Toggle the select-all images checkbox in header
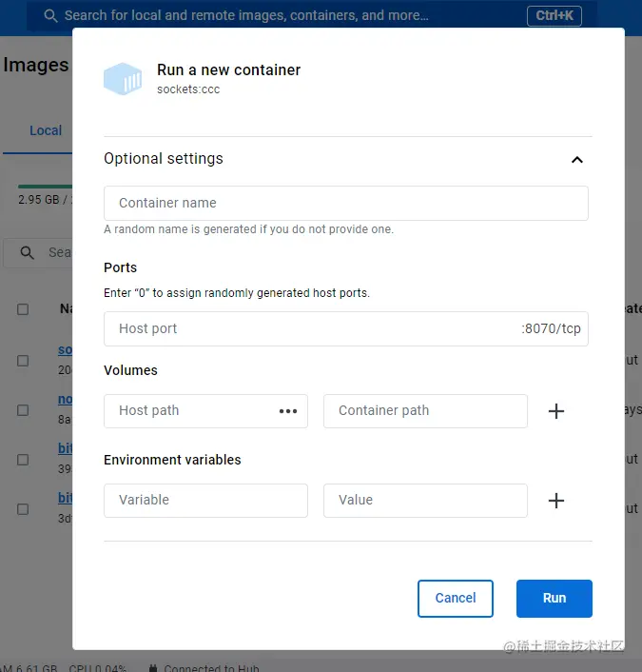Viewport: 642px width, 672px height. (x=23, y=309)
